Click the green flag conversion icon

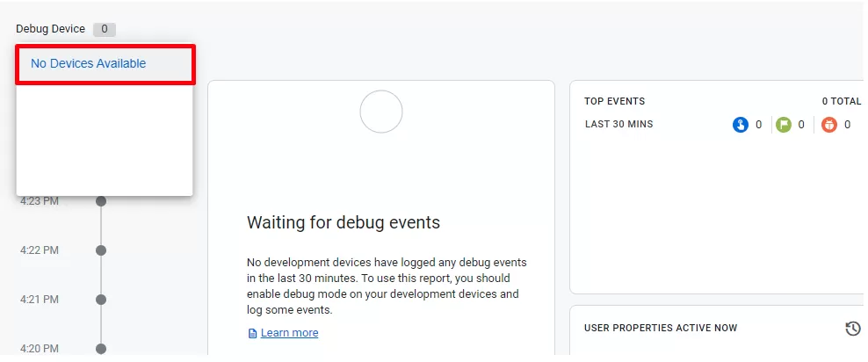(x=784, y=125)
